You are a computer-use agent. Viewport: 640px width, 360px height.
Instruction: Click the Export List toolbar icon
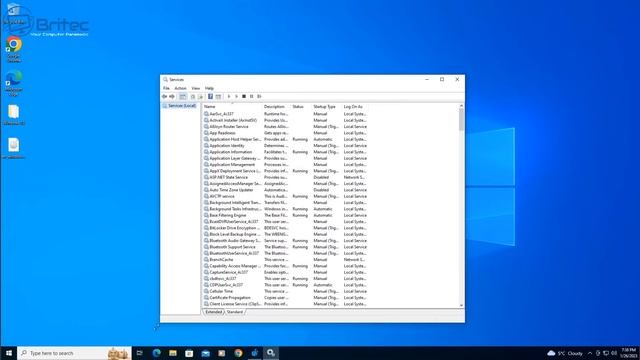click(x=200, y=97)
